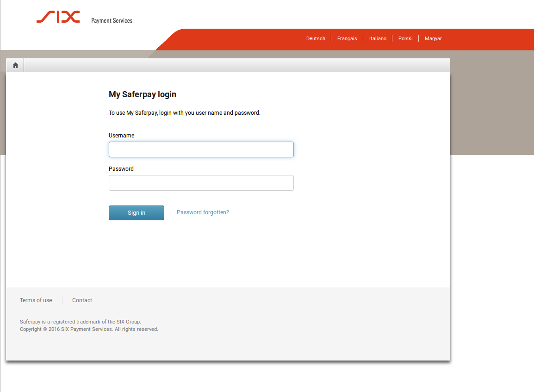Click the My Saferpay login heading
The width and height of the screenshot is (534, 392).
pos(143,94)
